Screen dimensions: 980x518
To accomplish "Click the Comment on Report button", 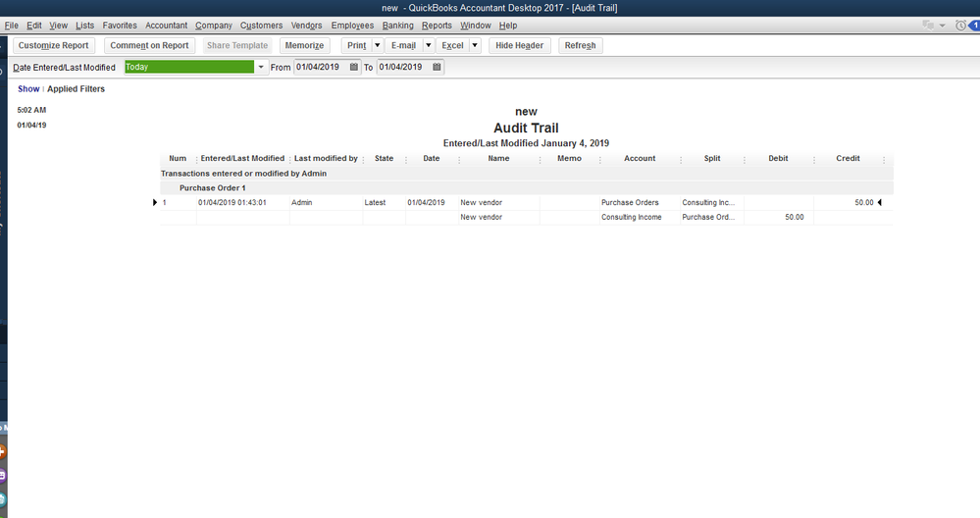I will point(149,45).
